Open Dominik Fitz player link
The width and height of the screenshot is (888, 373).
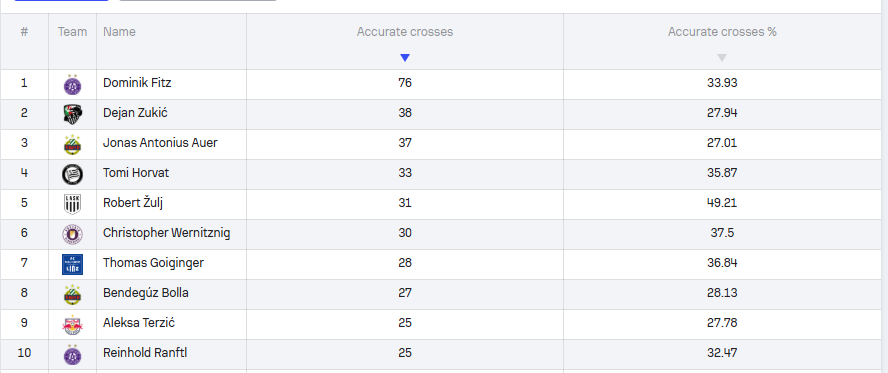[137, 83]
